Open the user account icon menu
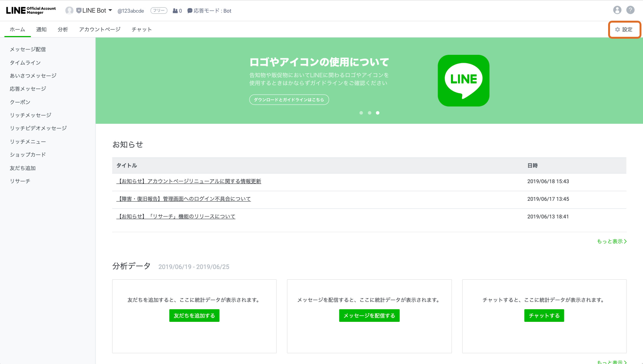 [x=617, y=10]
